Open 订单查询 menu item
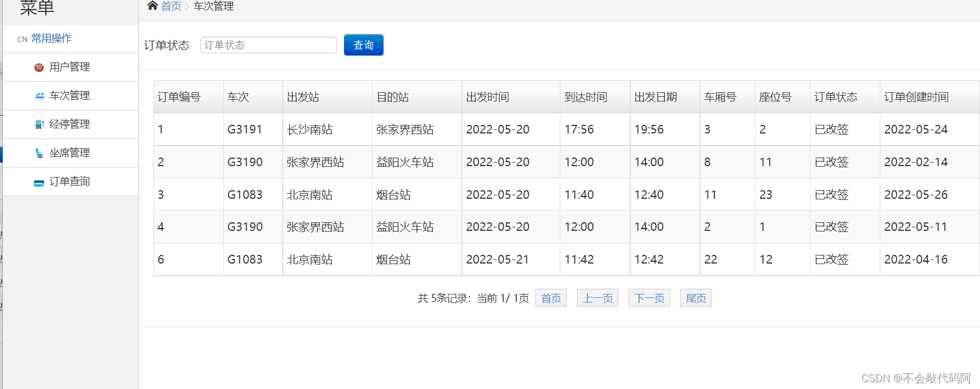 (70, 182)
